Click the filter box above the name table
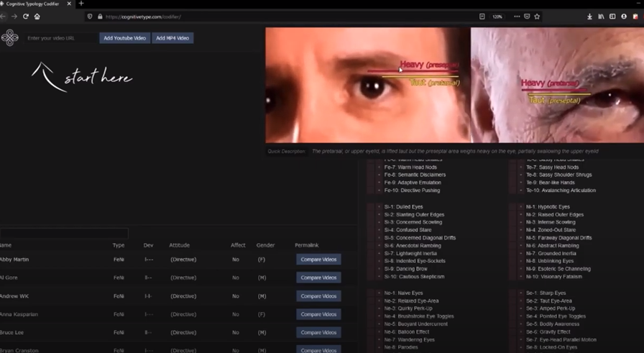This screenshot has height=353, width=644. pyautogui.click(x=64, y=234)
